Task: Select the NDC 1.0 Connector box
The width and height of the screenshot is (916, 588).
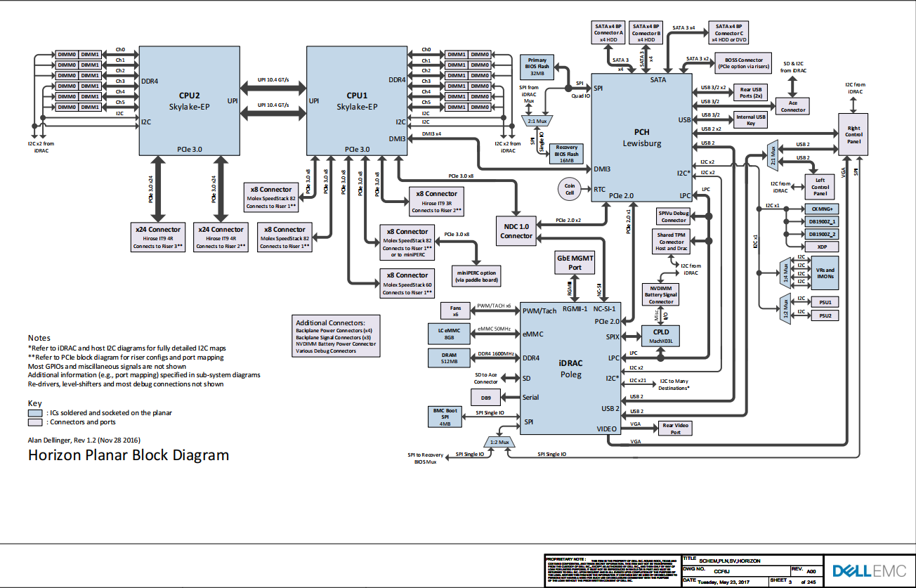Action: (516, 231)
